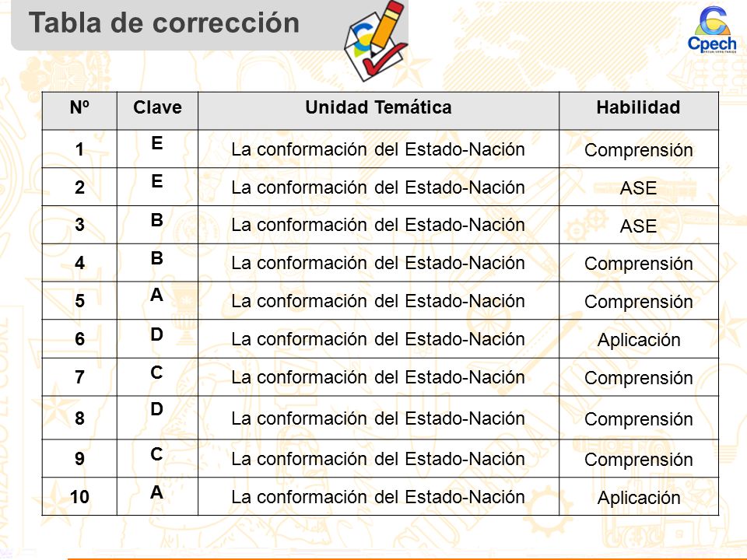Click the 'Nº' column header
The height and width of the screenshot is (560, 747).
79,110
